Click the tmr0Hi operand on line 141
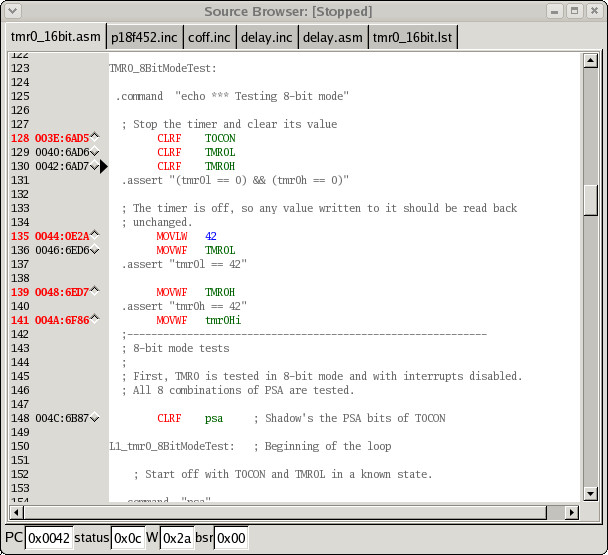 tap(223, 320)
